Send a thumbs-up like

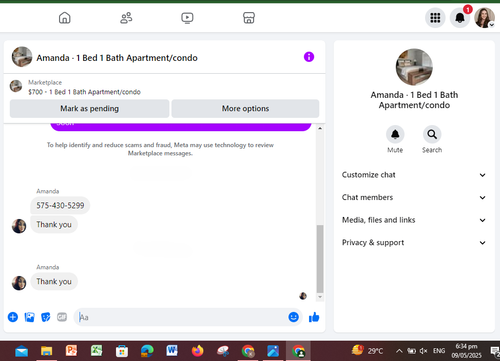314,317
